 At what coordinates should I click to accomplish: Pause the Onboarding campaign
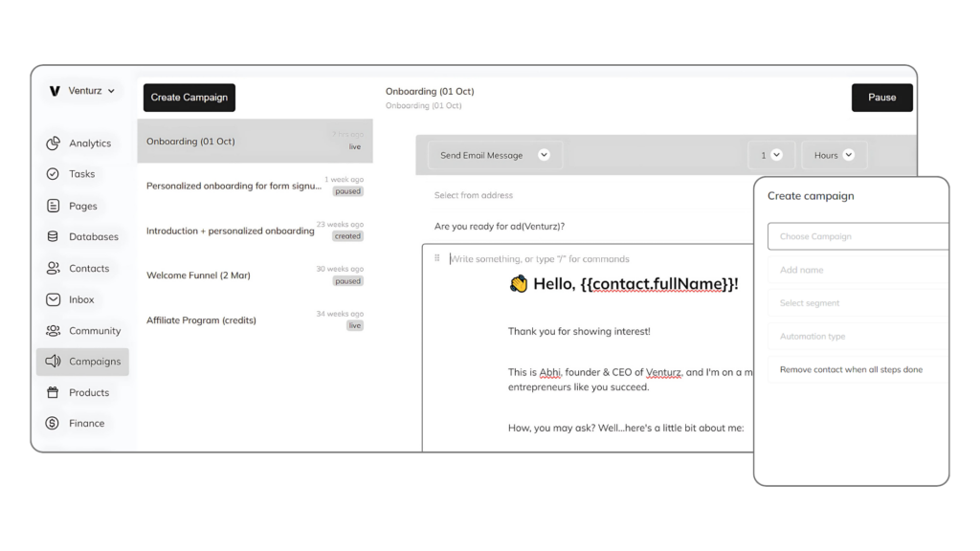coord(881,98)
